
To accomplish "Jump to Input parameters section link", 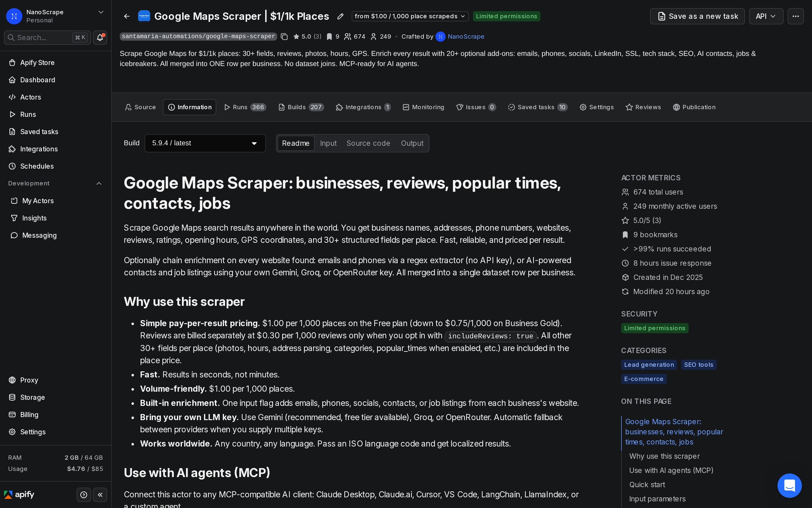I will pyautogui.click(x=657, y=499).
